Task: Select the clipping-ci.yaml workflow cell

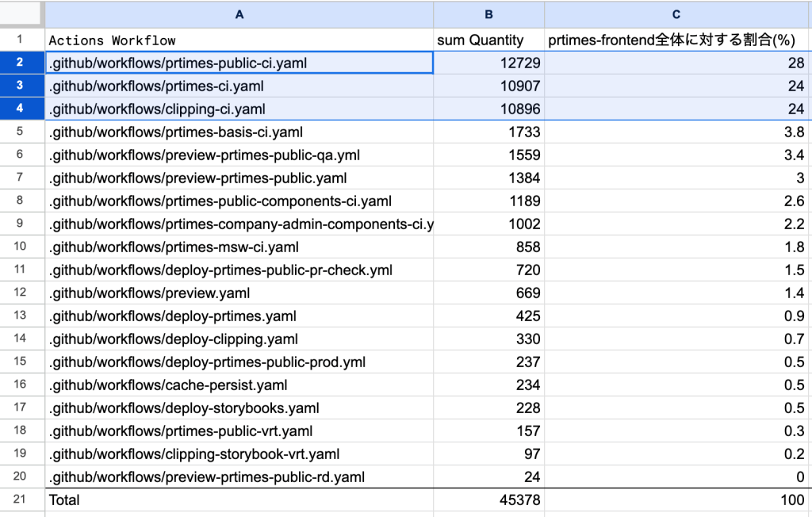Action: [x=239, y=109]
